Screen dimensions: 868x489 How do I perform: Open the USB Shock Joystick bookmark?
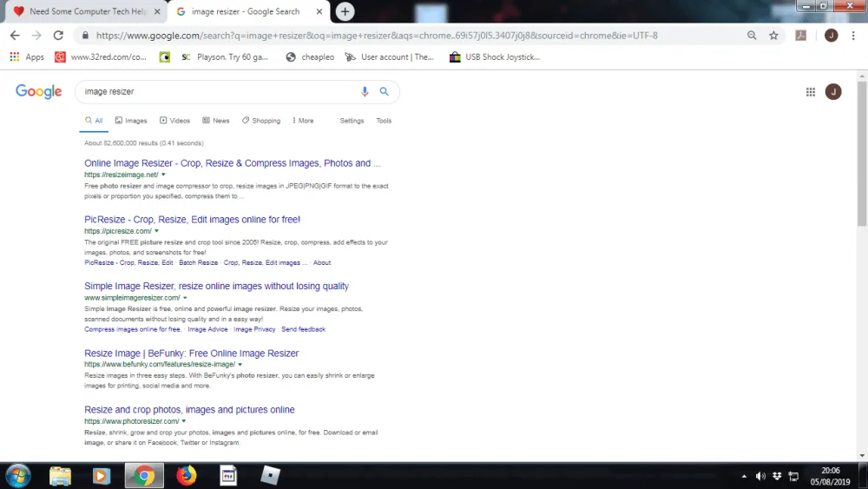tap(495, 57)
